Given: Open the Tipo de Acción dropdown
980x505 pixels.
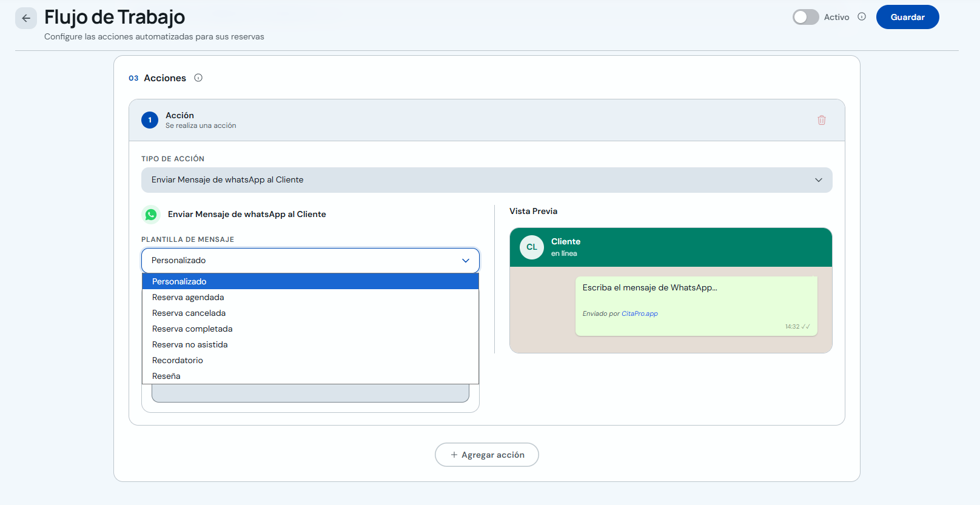Looking at the screenshot, I should pyautogui.click(x=486, y=180).
